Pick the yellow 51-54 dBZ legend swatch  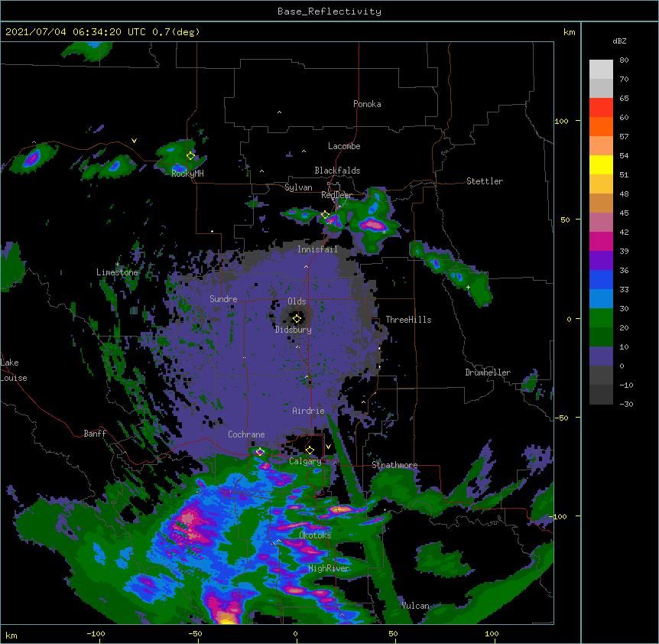point(601,164)
